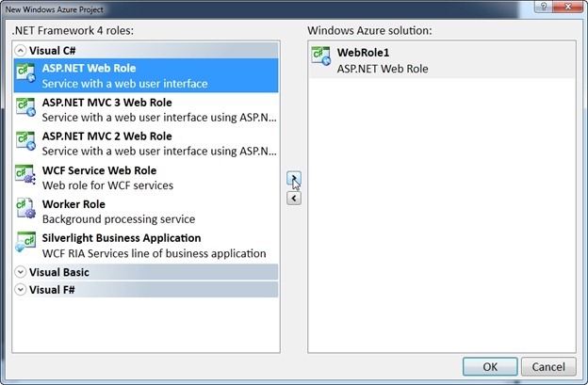Click the WebRole1 icon in the solution pane
This screenshot has width=588, height=385.
coord(321,56)
